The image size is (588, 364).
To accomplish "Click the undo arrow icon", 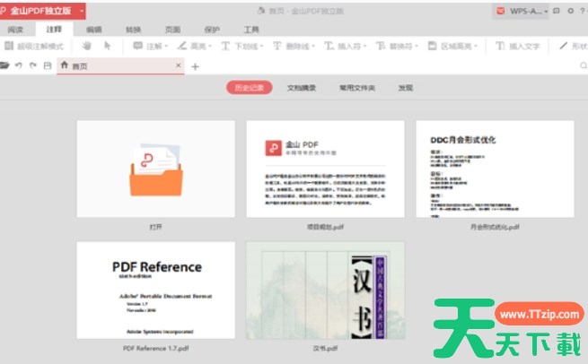I will pos(19,65).
